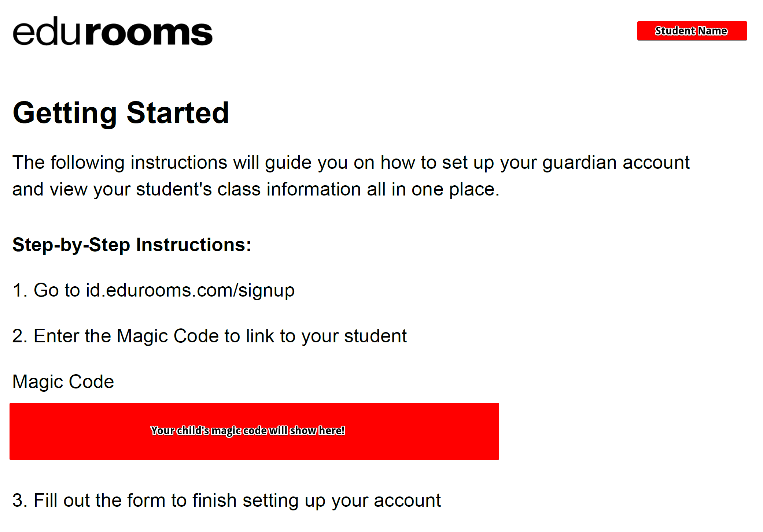
Task: Click the step 1 'Go to' text
Action: tap(57, 290)
